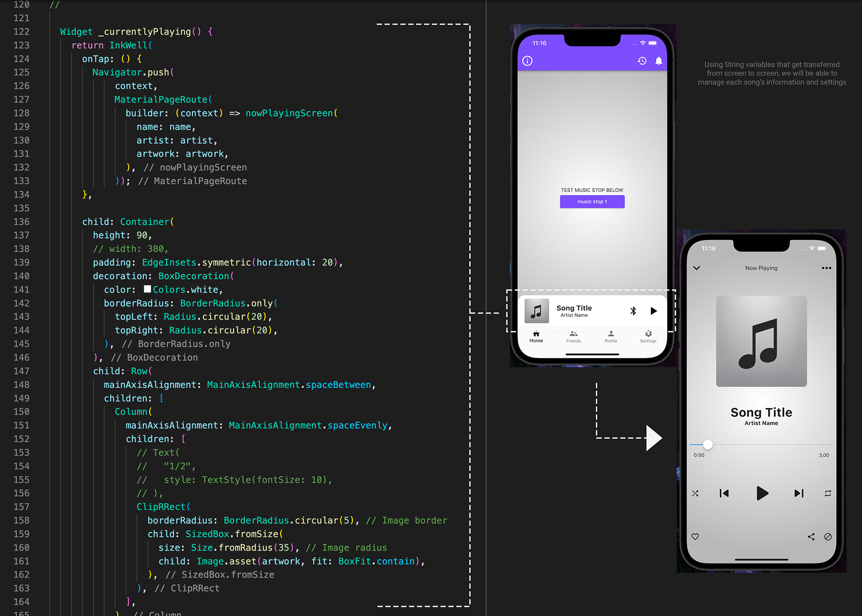This screenshot has height=616, width=862.
Task: Click Artist Name in the mini player
Action: click(574, 315)
